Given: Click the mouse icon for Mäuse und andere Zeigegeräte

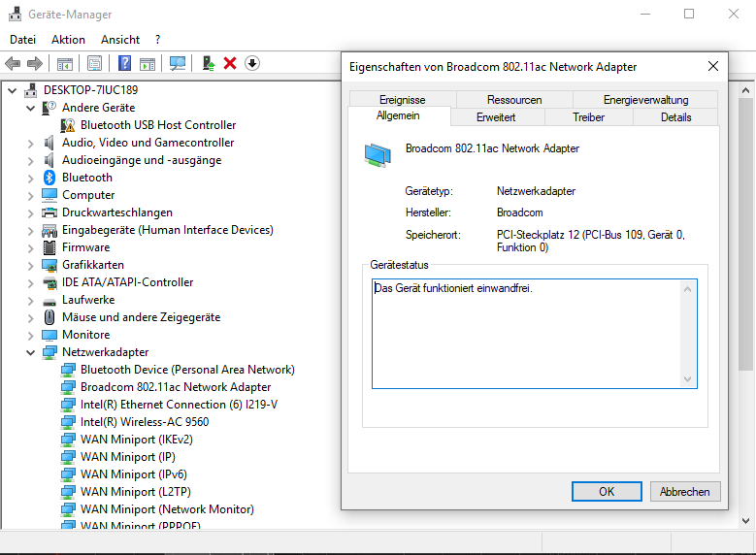Looking at the screenshot, I should point(49,317).
